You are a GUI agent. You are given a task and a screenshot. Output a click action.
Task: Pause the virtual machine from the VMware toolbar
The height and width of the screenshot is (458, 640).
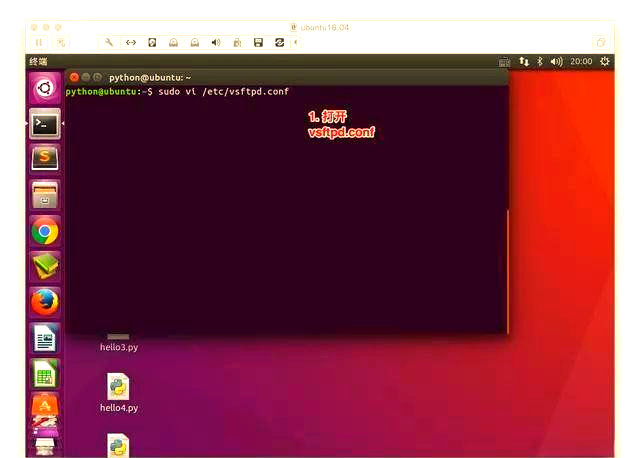pos(39,42)
